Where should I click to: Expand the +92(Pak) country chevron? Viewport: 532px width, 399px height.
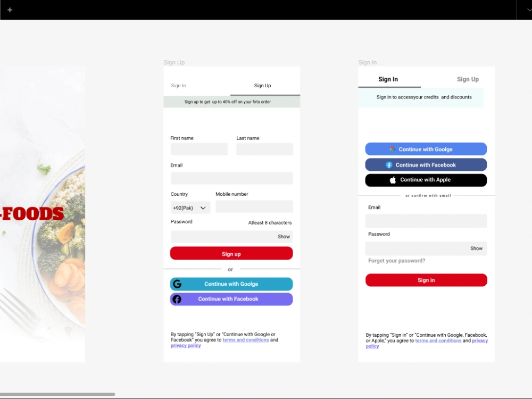pyautogui.click(x=203, y=208)
